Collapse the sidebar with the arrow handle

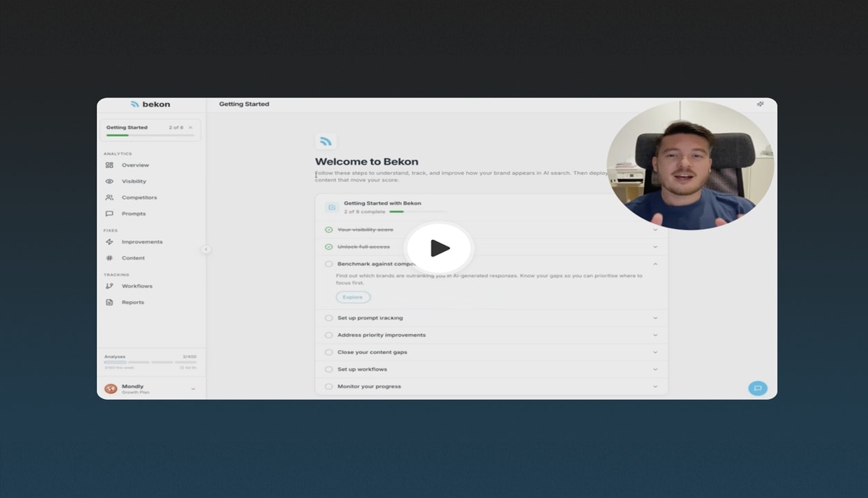click(x=205, y=250)
